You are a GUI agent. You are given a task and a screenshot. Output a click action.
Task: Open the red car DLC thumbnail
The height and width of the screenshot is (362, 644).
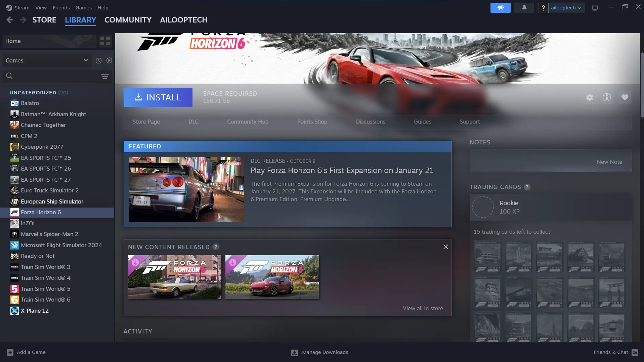click(x=272, y=277)
